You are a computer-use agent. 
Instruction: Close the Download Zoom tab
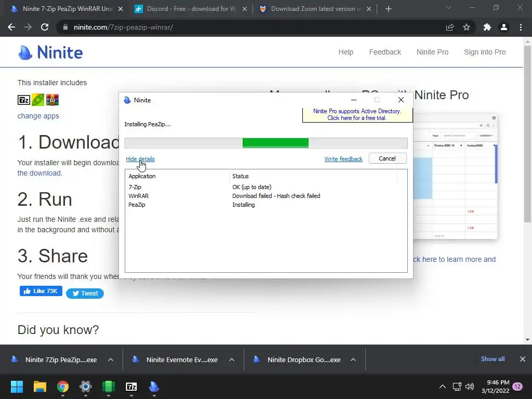[369, 9]
